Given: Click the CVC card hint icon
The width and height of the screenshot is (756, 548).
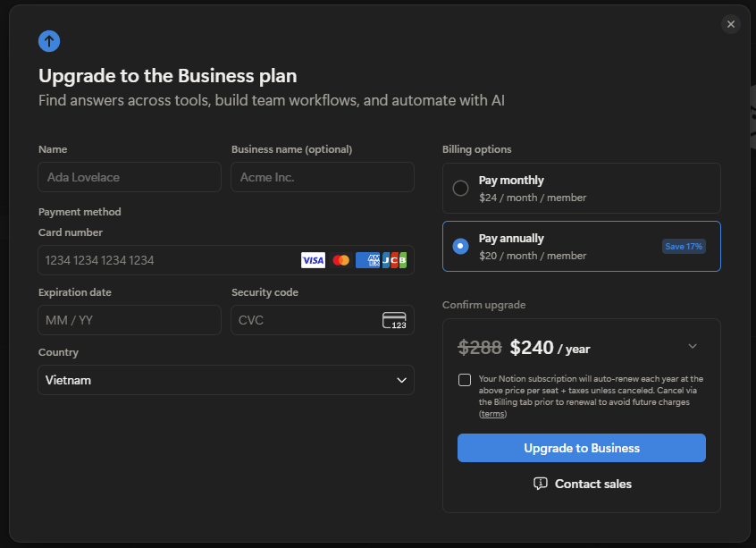Looking at the screenshot, I should [x=394, y=320].
